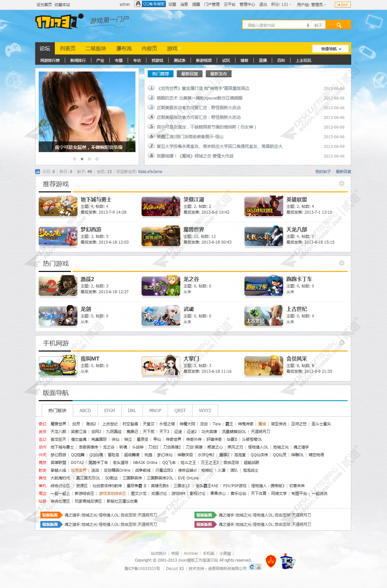Open the 龙之谷 game icon
This screenshot has height=588, width=387.
[161, 286]
